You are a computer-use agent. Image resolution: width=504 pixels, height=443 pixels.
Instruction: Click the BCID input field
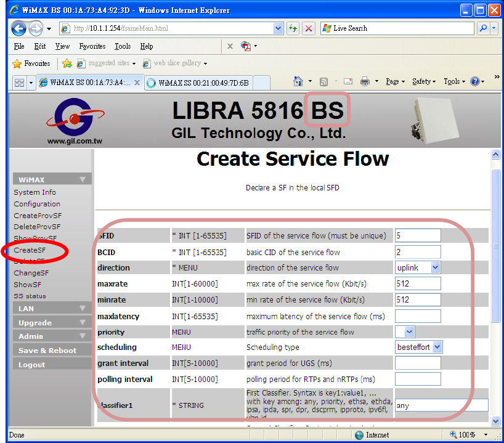click(x=418, y=252)
